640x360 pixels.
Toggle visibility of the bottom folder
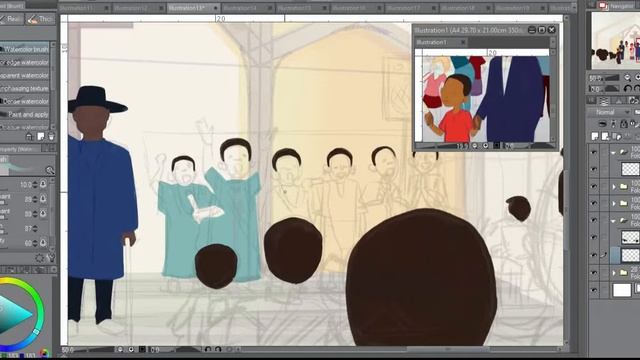pyautogui.click(x=594, y=272)
